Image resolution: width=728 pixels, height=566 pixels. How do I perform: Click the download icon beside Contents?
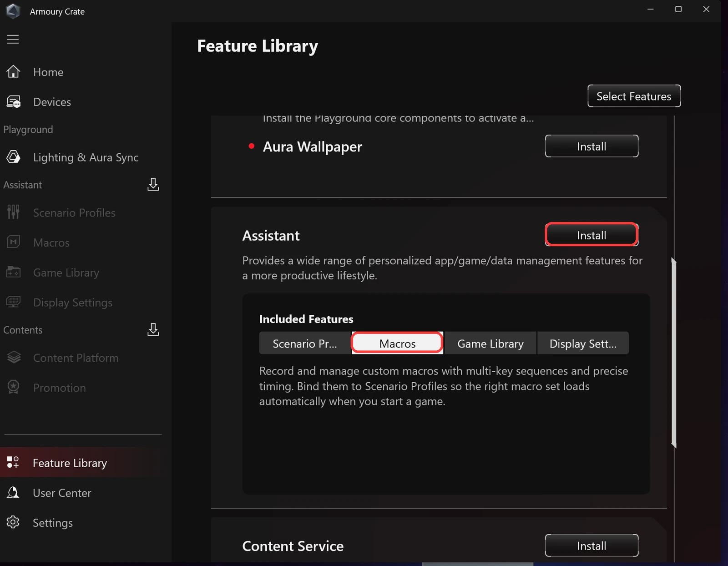click(x=153, y=330)
